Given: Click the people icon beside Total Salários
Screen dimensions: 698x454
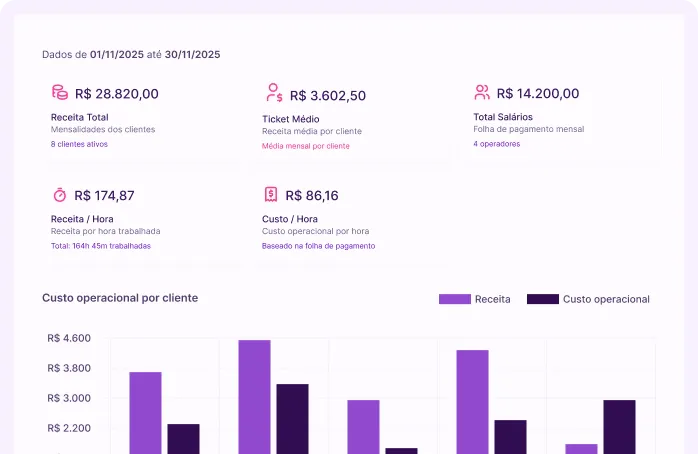Looking at the screenshot, I should (482, 93).
